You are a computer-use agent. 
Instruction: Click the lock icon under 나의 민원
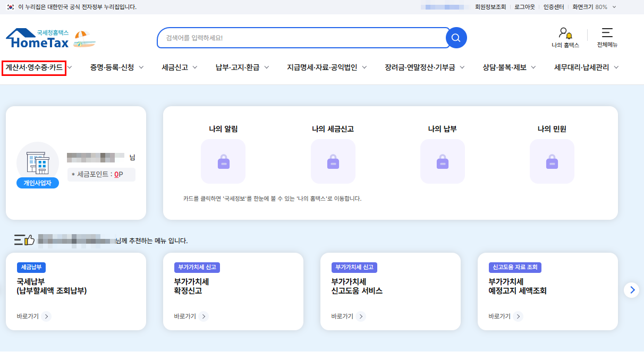tap(552, 161)
